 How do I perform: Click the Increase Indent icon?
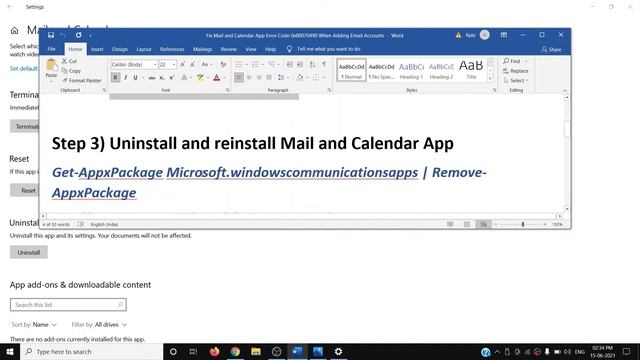(300, 64)
